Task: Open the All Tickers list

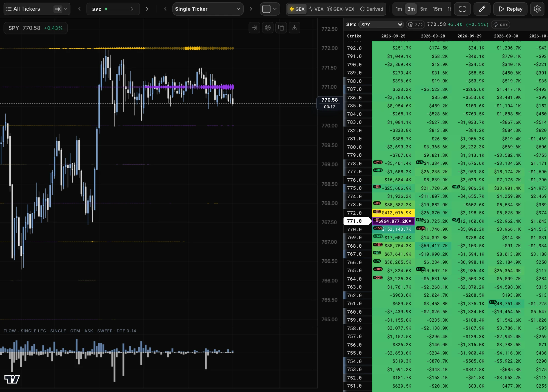Action: 37,9
